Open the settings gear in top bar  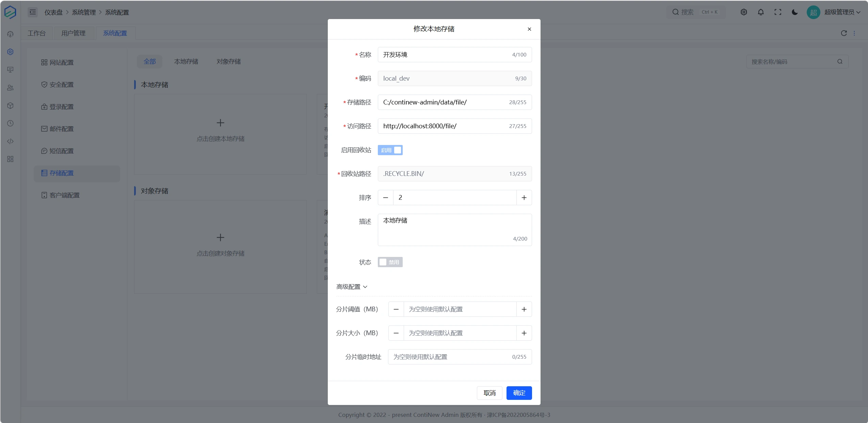(x=744, y=12)
